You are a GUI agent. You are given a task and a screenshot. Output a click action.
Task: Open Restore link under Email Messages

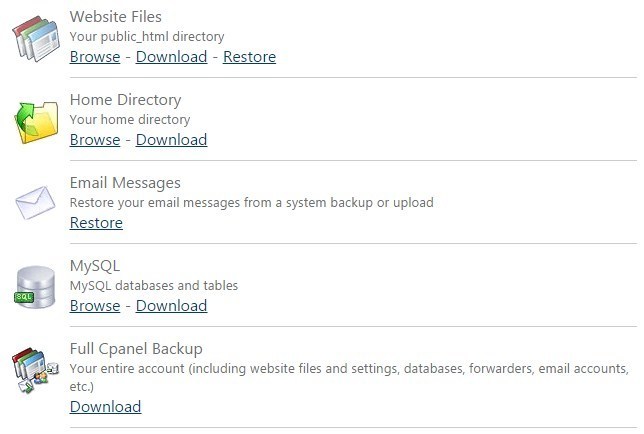[96, 223]
